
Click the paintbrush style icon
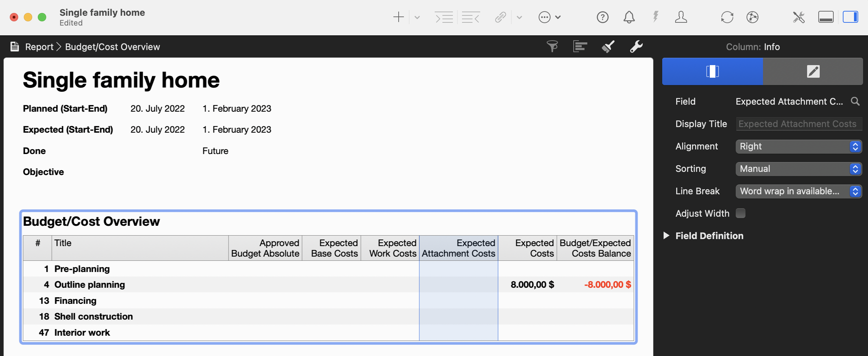click(x=608, y=47)
